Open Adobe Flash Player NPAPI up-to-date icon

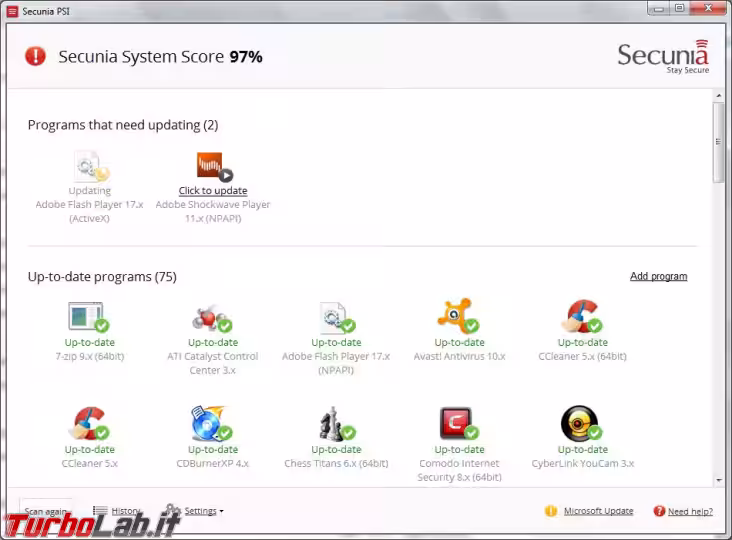[337, 318]
